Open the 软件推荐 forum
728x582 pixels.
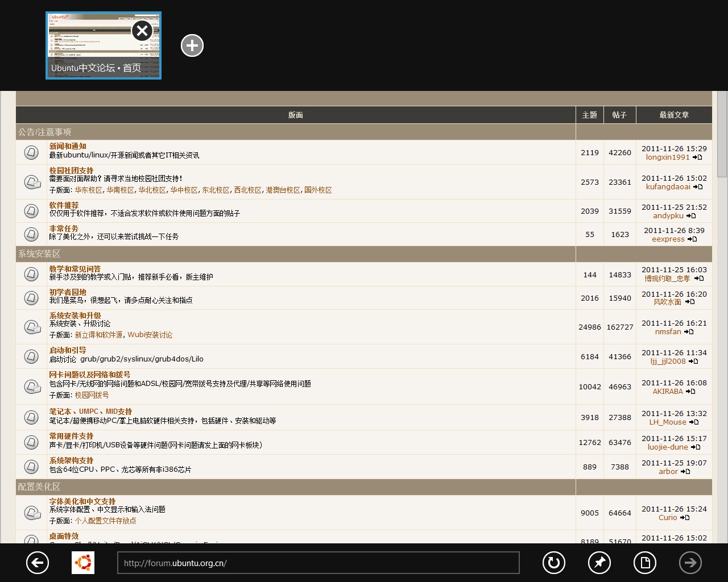tap(64, 205)
